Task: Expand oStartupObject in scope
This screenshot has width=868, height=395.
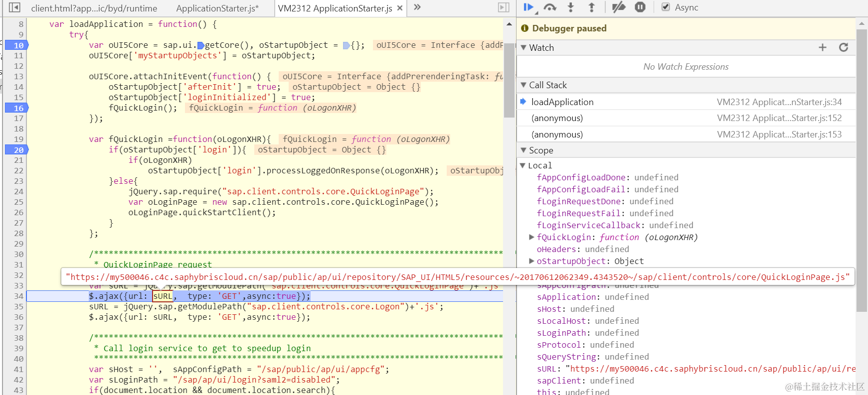Action: (532, 261)
